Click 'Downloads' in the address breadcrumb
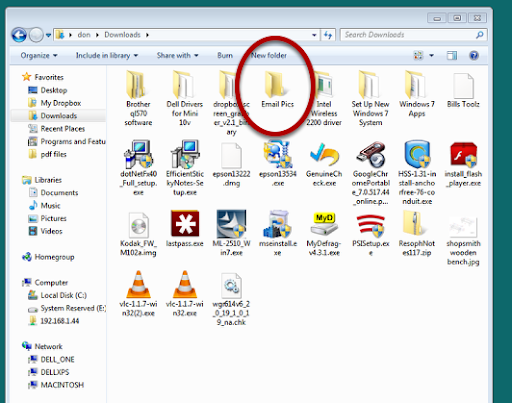The image size is (512, 403). pos(122,35)
